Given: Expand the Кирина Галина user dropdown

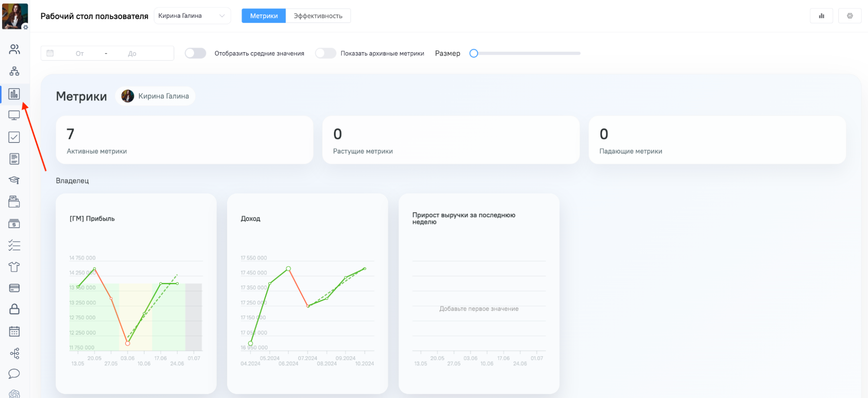Looking at the screenshot, I should coord(192,16).
